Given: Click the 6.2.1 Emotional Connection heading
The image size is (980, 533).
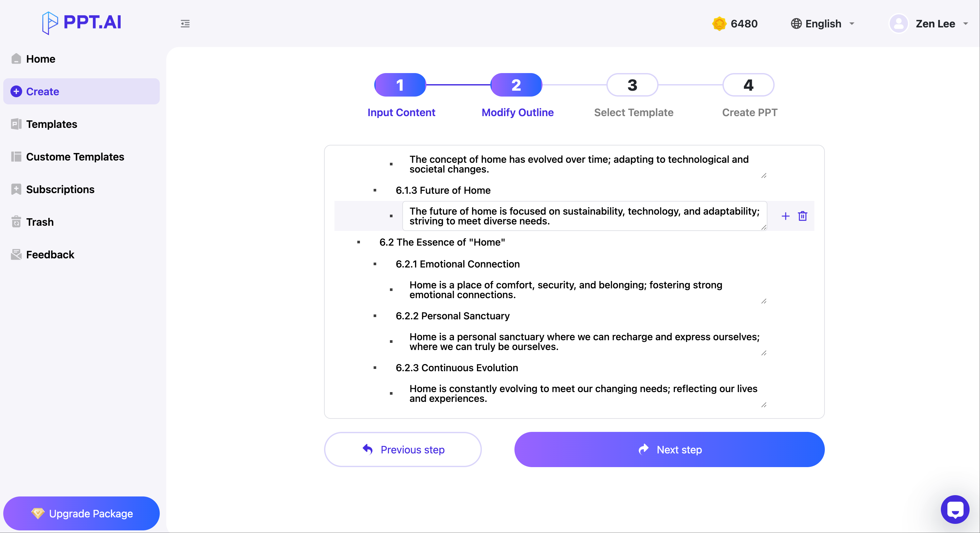Looking at the screenshot, I should (x=457, y=264).
